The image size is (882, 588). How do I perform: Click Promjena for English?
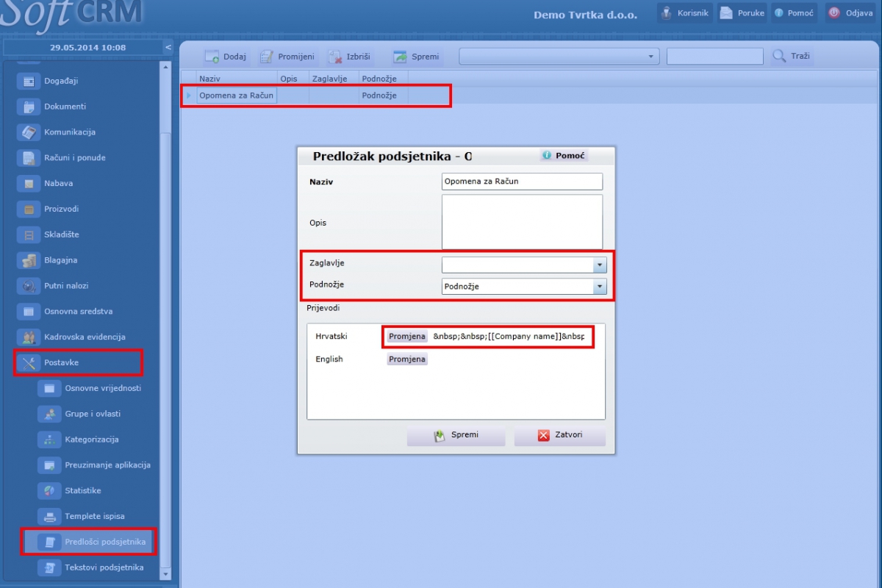(407, 359)
